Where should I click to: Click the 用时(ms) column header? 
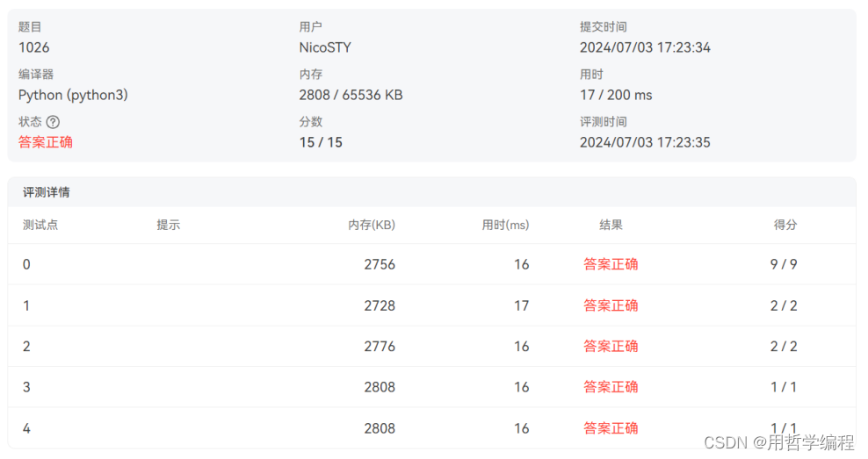pyautogui.click(x=505, y=225)
